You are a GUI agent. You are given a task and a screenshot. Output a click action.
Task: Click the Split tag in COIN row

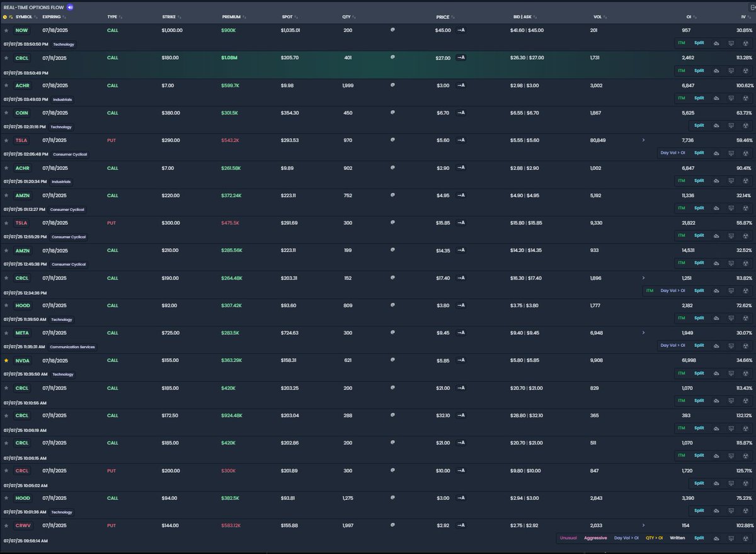(x=699, y=125)
